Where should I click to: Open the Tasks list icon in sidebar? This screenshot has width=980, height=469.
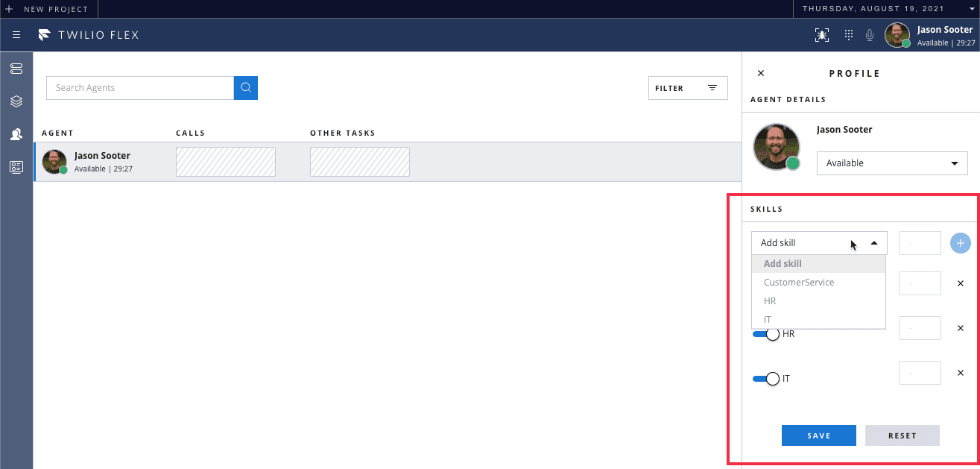point(16,68)
